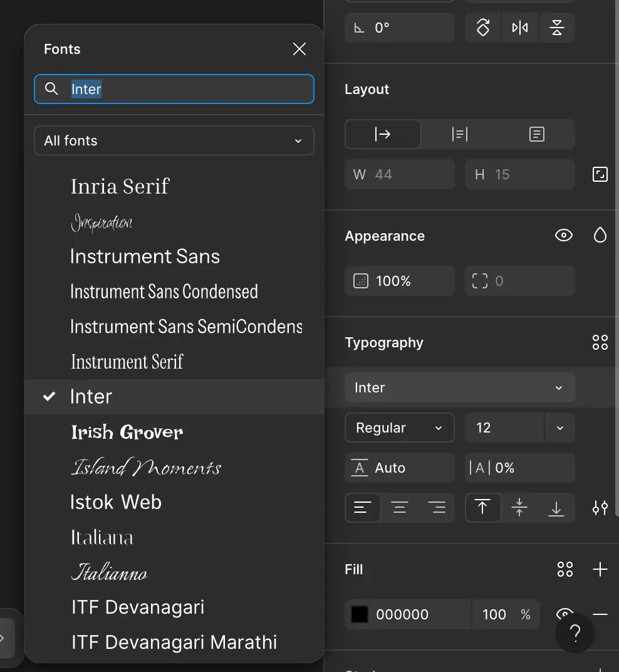
Task: Align text center horizontally
Action: click(x=400, y=508)
